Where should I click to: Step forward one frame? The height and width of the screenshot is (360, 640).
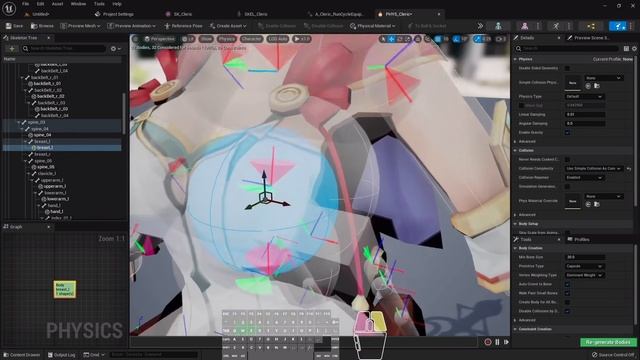(507, 342)
